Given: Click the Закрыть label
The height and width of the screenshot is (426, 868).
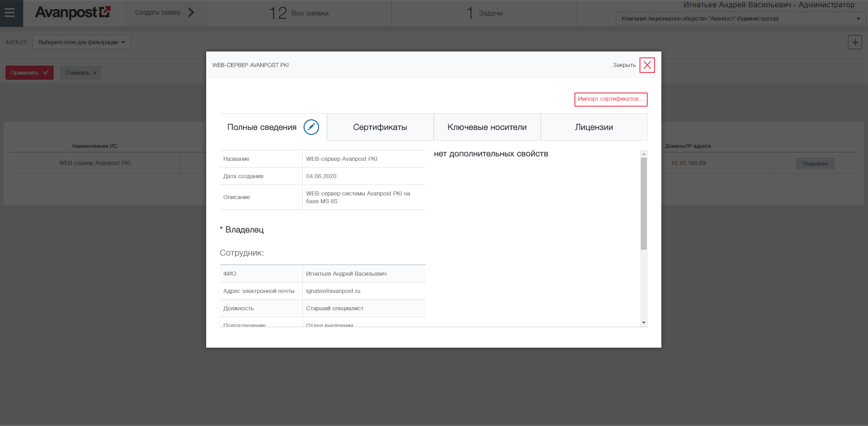Looking at the screenshot, I should [x=624, y=65].
